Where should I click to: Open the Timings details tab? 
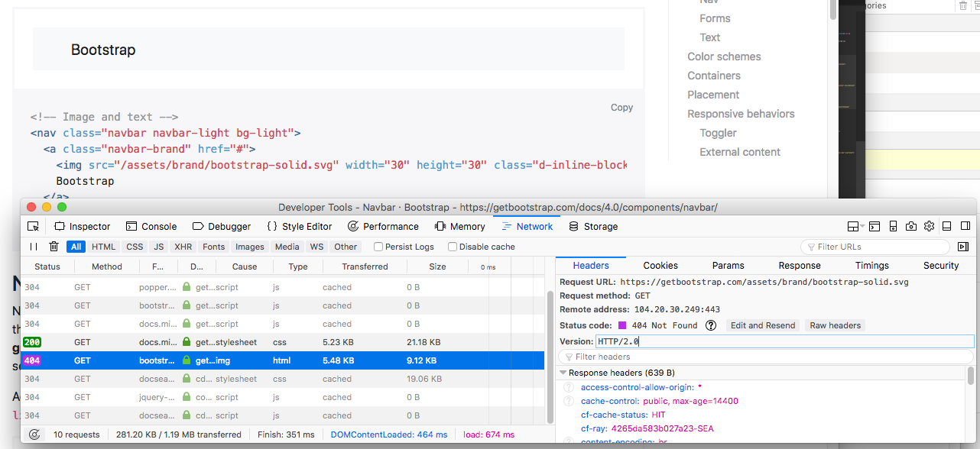tap(872, 266)
